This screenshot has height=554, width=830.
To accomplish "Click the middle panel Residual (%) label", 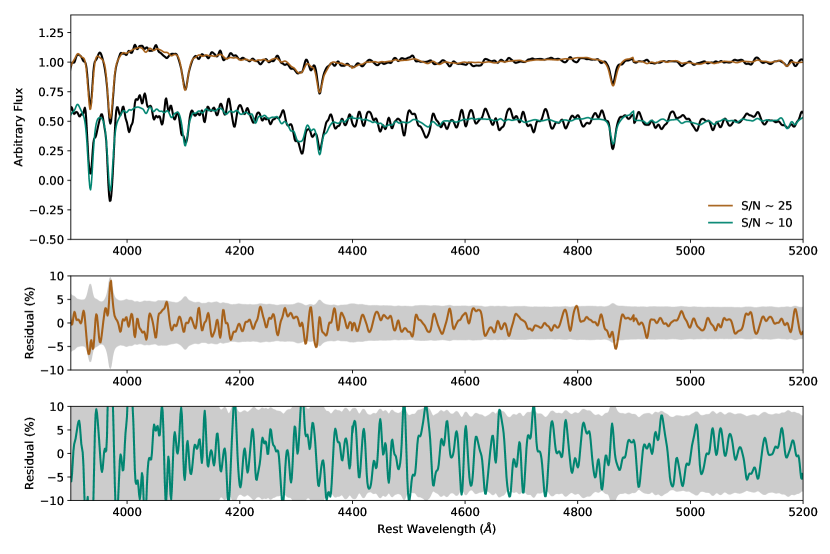I will (30, 323).
